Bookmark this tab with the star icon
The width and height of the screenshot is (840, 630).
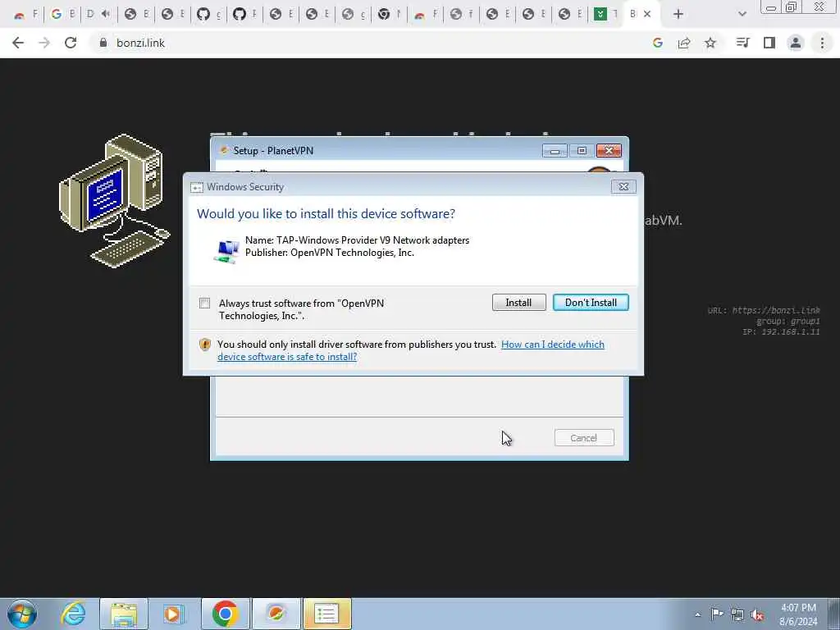(710, 43)
